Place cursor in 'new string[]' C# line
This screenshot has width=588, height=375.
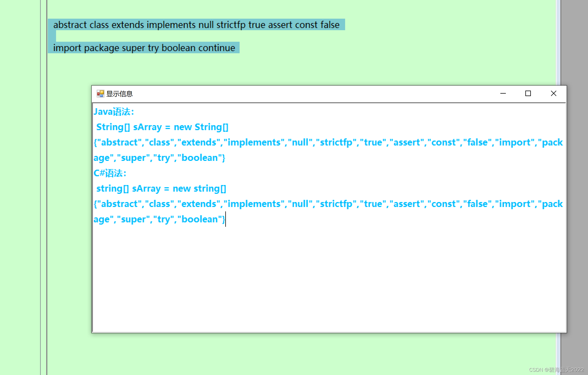[x=199, y=189]
